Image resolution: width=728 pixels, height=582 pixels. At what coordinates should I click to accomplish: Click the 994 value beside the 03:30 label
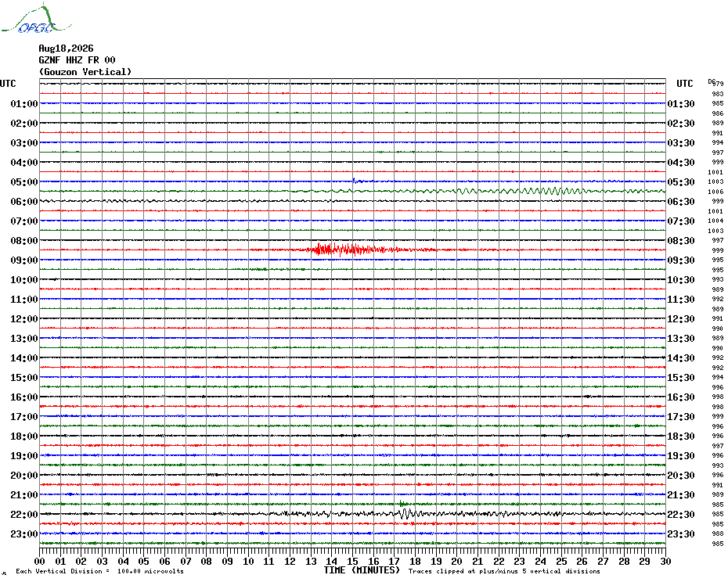click(718, 142)
